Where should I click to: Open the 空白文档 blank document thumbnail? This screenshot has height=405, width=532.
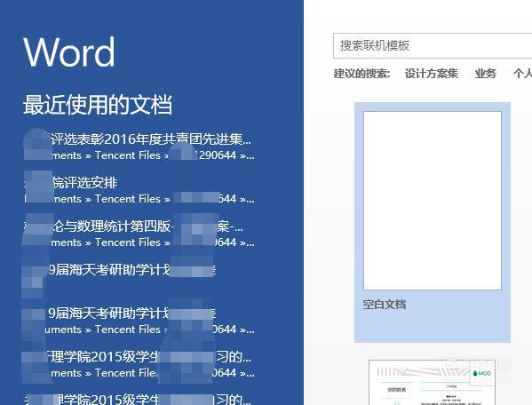433,201
